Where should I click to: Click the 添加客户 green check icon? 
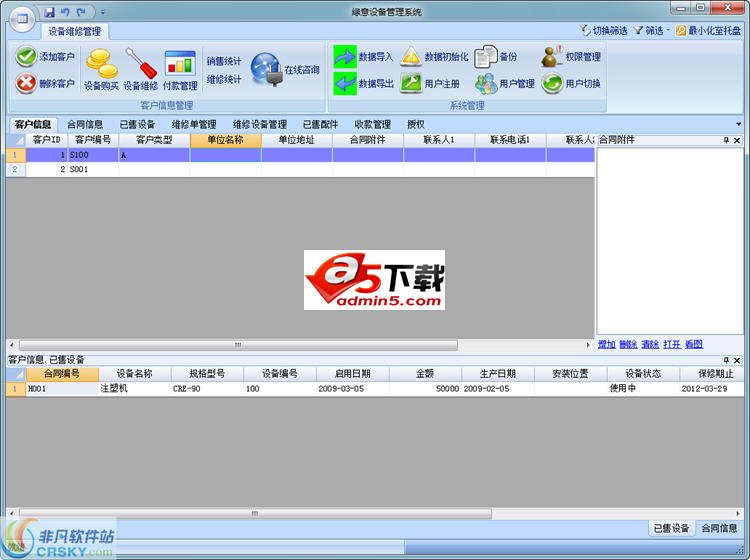26,56
